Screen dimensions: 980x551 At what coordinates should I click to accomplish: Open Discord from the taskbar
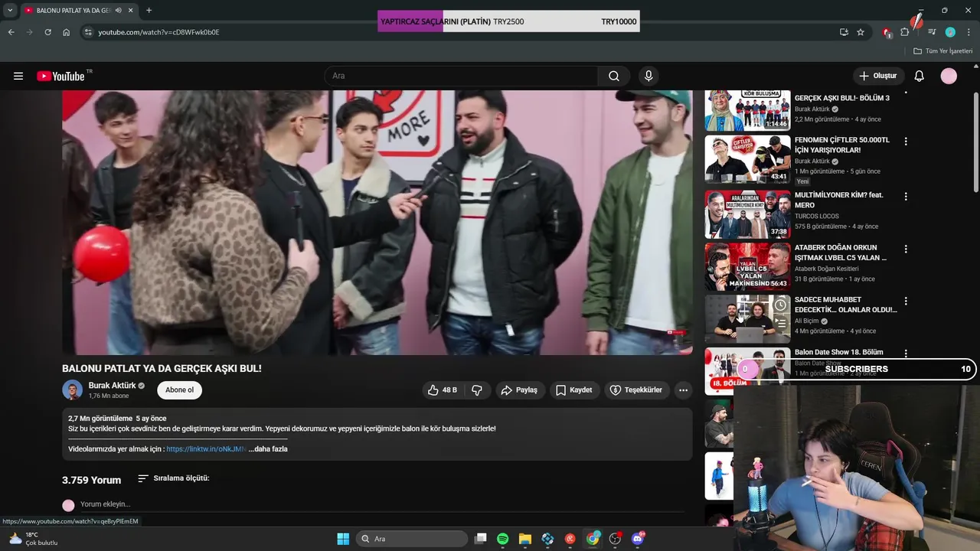click(638, 539)
